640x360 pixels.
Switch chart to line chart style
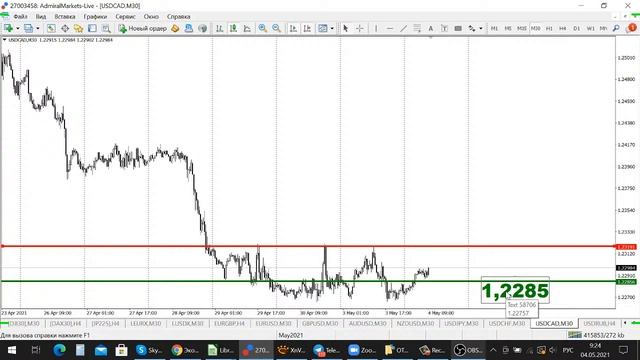pyautogui.click(x=247, y=28)
